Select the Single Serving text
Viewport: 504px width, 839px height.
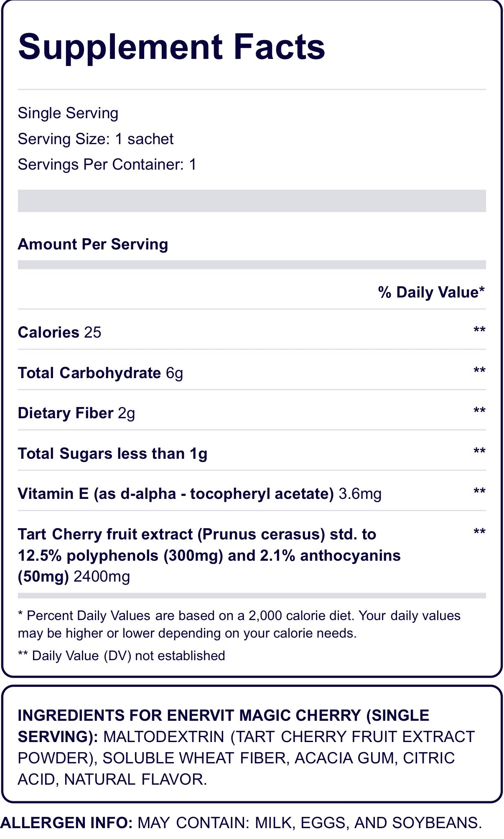(68, 114)
